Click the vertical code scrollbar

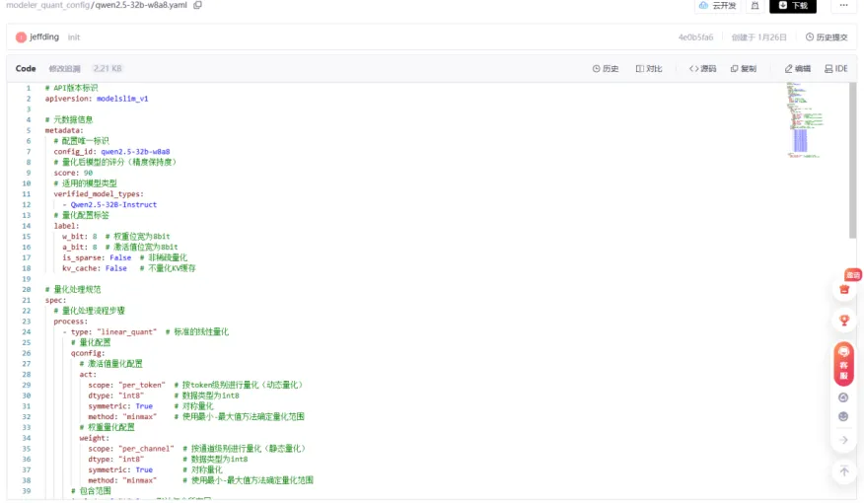[852, 160]
